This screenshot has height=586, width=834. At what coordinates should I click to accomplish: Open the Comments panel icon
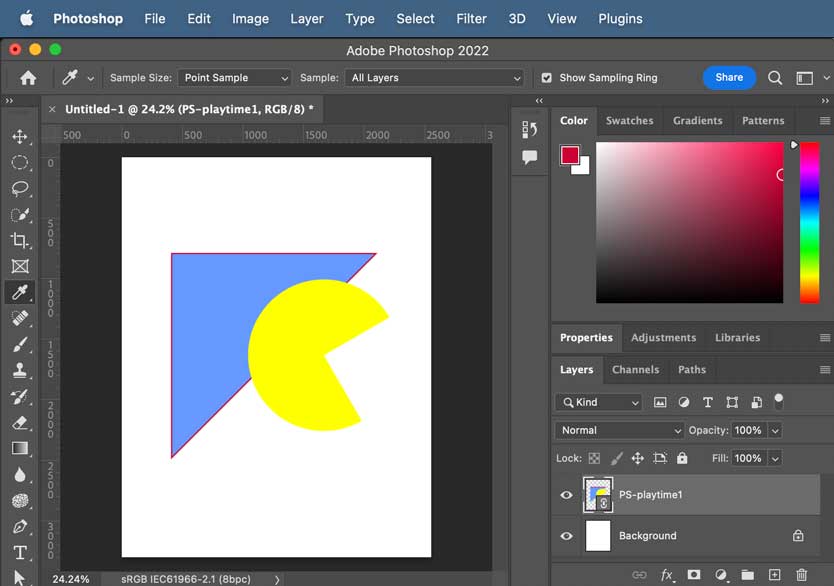(529, 157)
